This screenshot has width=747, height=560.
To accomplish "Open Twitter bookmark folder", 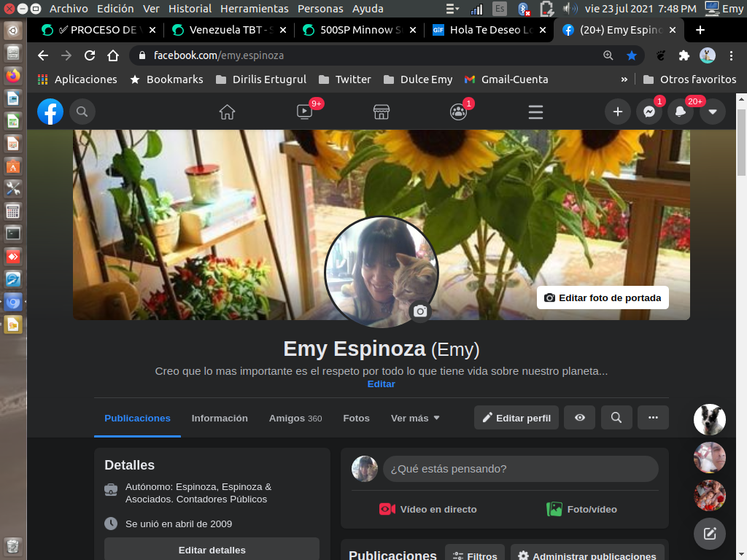I will (x=345, y=79).
